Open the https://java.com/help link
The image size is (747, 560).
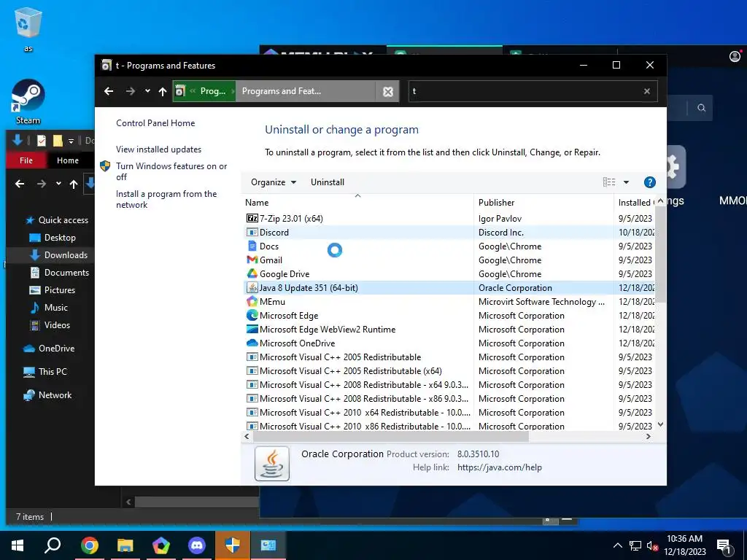click(499, 467)
